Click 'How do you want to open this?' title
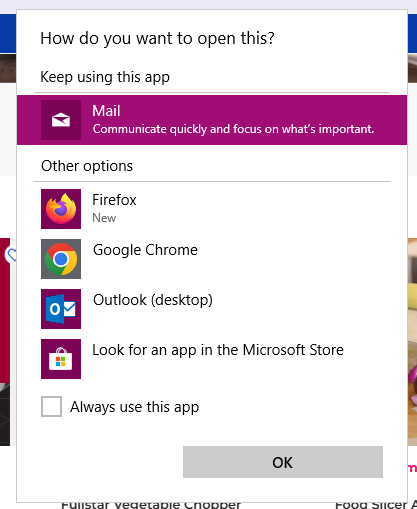Screen dimensions: 417x509 (157, 39)
